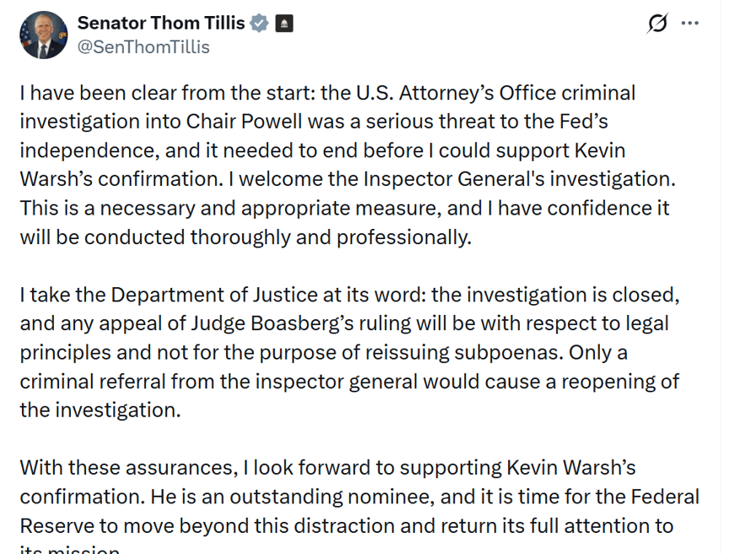The image size is (756, 554).
Task: Open Grok explain-this-post icon
Action: [657, 24]
